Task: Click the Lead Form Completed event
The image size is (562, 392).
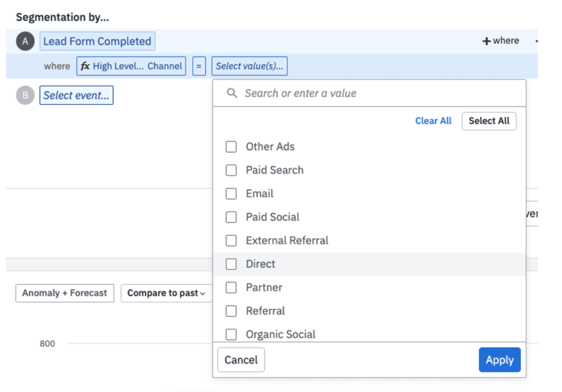Action: coord(97,41)
